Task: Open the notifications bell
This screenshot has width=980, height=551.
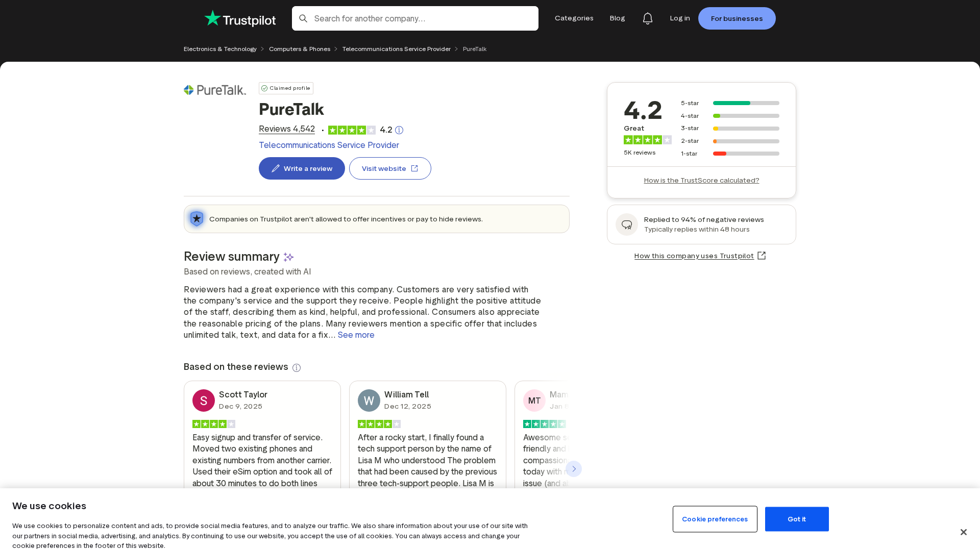Action: point(647,18)
